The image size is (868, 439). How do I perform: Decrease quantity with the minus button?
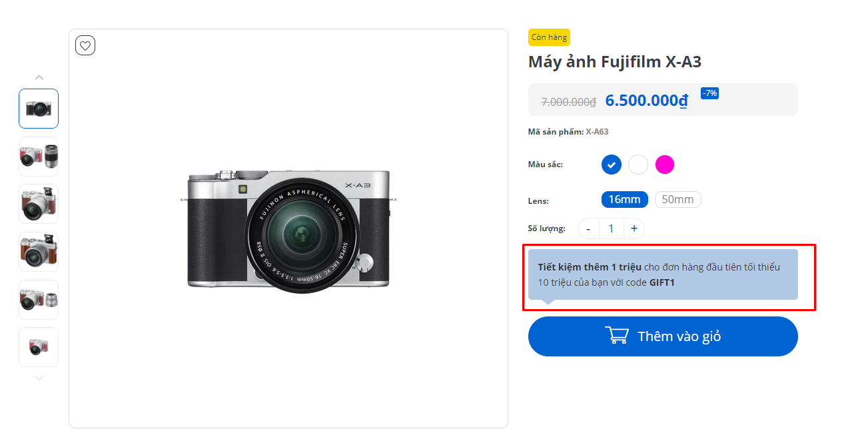point(588,229)
